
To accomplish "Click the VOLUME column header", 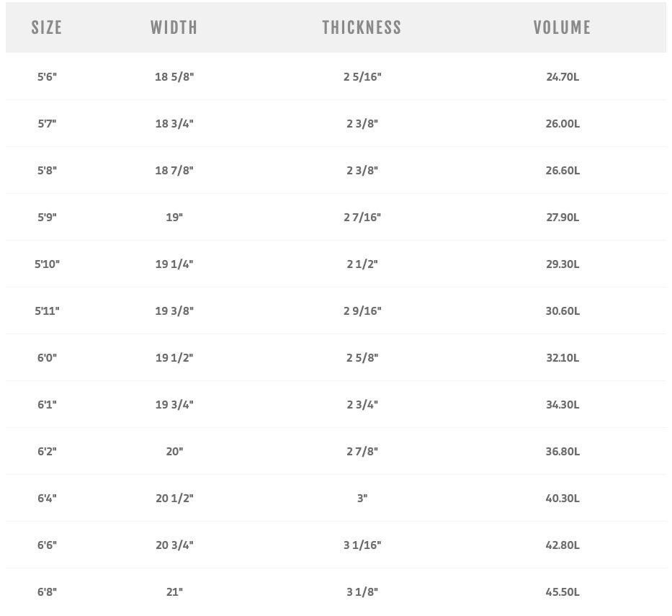I will tap(563, 27).
